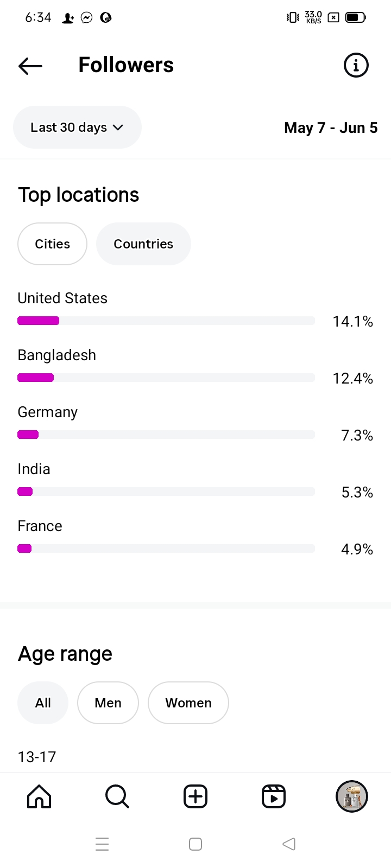Tap the create new post plus icon
The image size is (391, 868).
click(x=195, y=796)
